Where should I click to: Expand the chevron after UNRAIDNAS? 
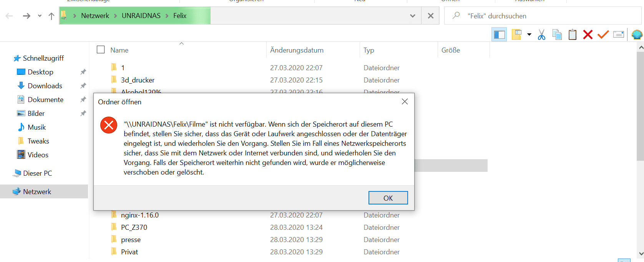[167, 16]
